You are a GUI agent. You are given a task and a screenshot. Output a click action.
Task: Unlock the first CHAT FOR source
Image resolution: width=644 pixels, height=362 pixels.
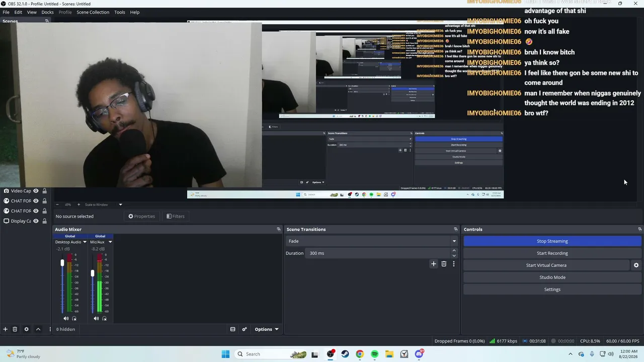[x=44, y=201]
